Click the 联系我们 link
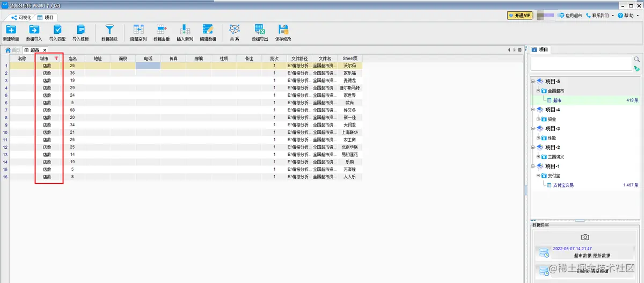This screenshot has height=283, width=644. point(597,16)
